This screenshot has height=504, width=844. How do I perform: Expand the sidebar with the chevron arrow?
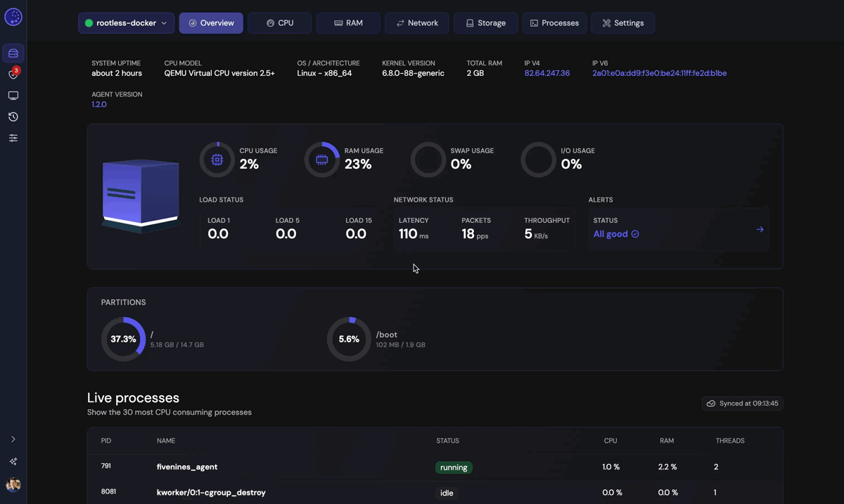[x=13, y=439]
